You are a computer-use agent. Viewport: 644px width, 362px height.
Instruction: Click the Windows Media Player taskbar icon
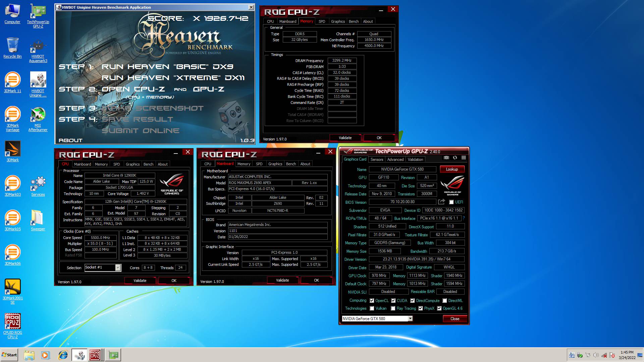click(45, 355)
